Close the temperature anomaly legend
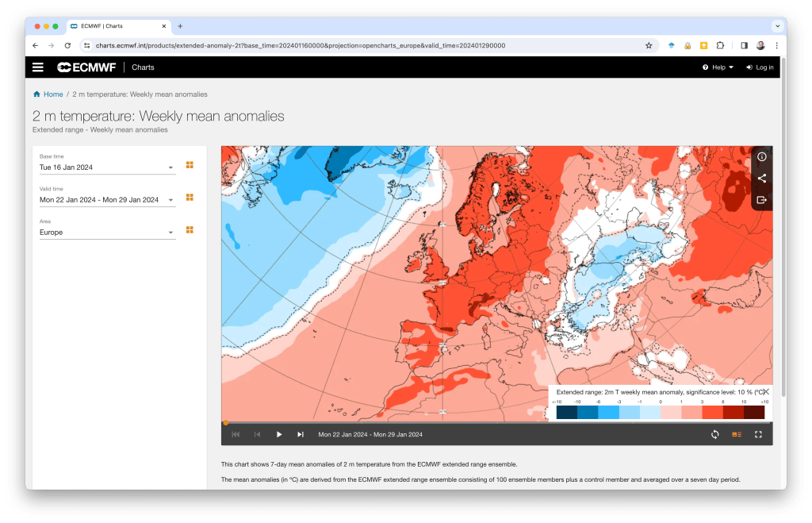Image resolution: width=812 pixels, height=523 pixels. coord(765,391)
